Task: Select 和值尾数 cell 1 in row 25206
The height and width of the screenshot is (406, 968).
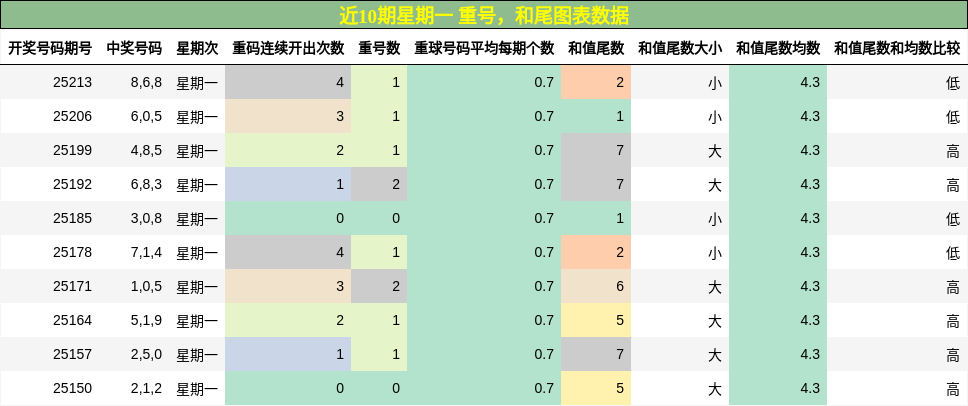Action: click(596, 117)
